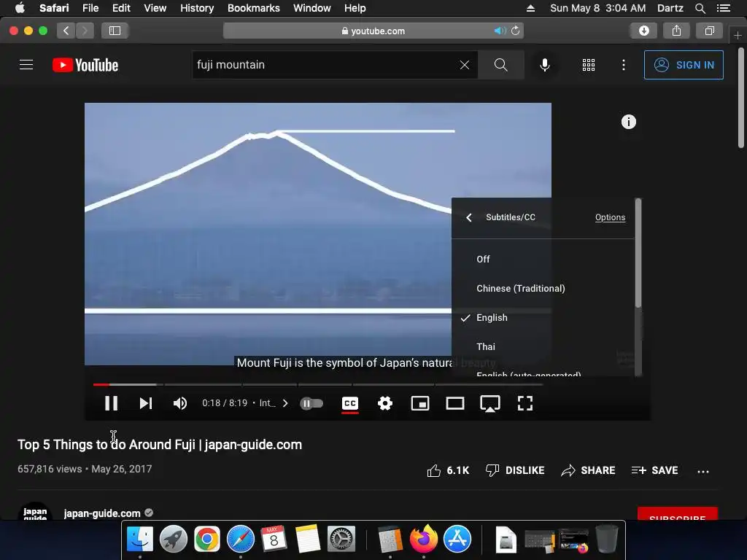Clear the search text with the X
Viewport: 747px width, 560px height.
click(x=465, y=65)
